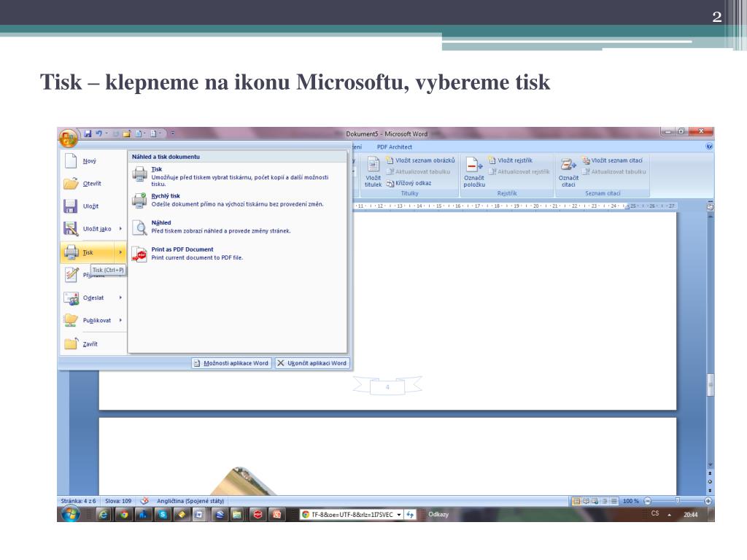Click proofing errors icon in status bar

(x=145, y=501)
